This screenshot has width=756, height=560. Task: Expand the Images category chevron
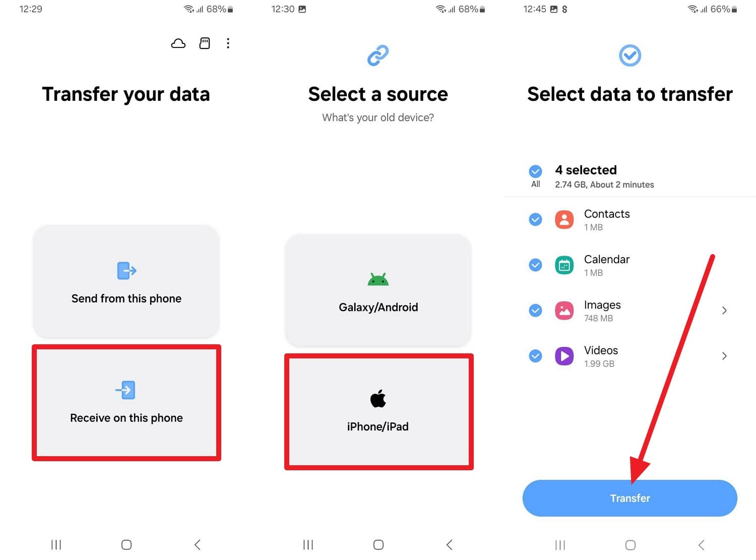724,310
